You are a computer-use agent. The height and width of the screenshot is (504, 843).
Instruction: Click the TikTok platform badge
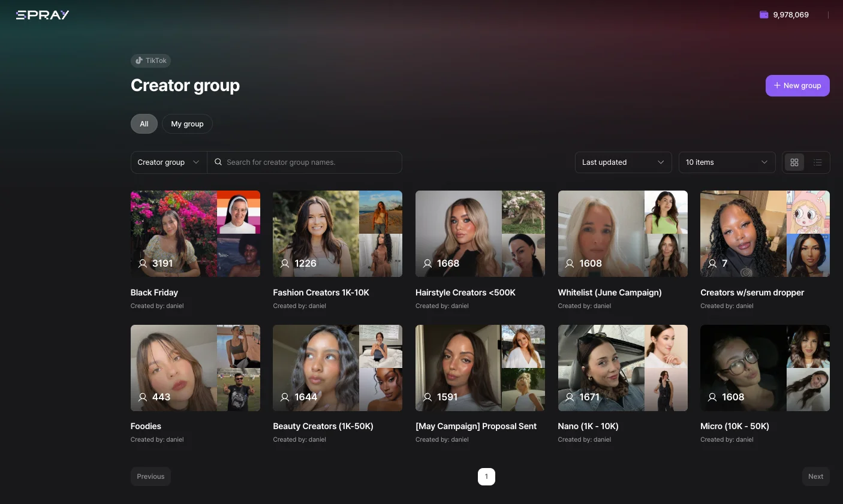[x=151, y=61]
